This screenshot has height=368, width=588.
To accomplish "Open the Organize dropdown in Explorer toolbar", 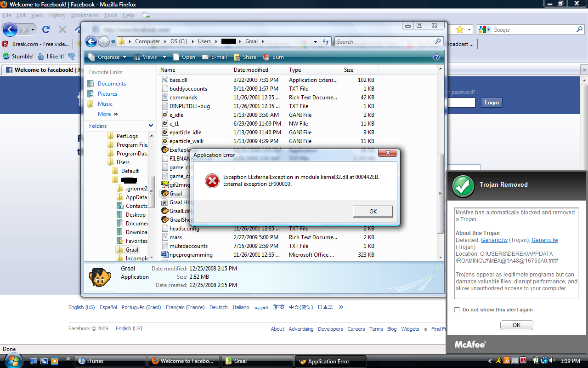I will pyautogui.click(x=107, y=57).
